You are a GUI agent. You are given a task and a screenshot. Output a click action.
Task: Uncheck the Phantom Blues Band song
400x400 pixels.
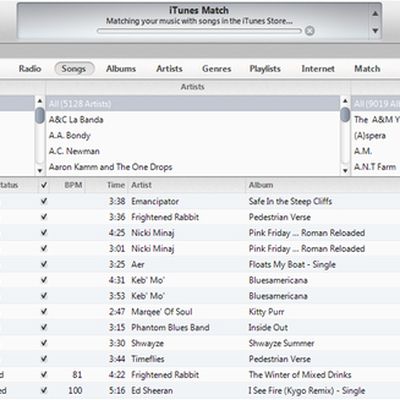click(x=44, y=327)
